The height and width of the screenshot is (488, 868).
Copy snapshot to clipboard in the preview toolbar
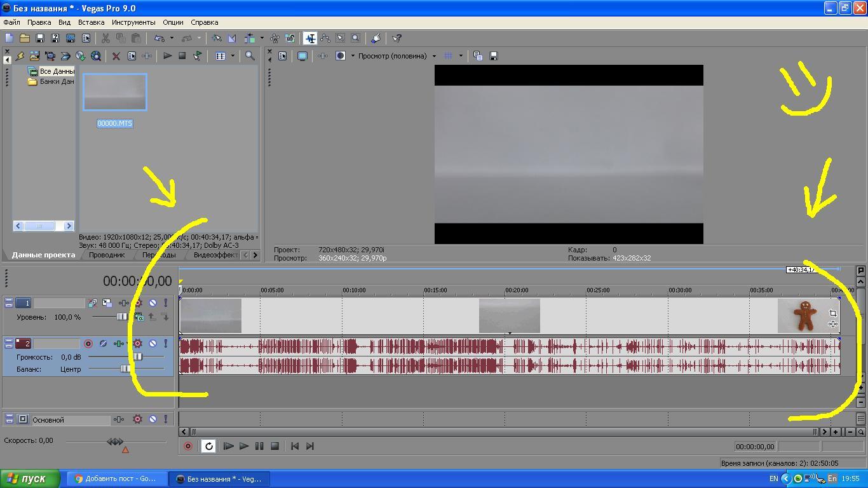478,56
